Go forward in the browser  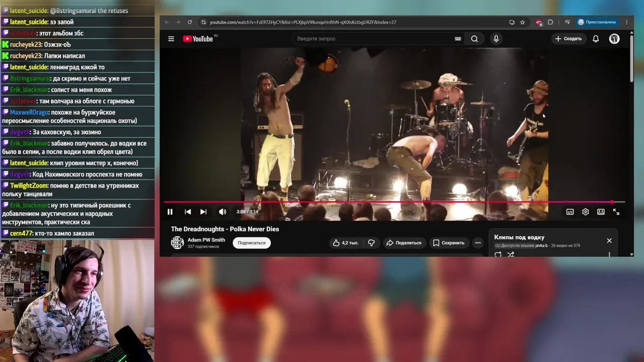[x=178, y=22]
